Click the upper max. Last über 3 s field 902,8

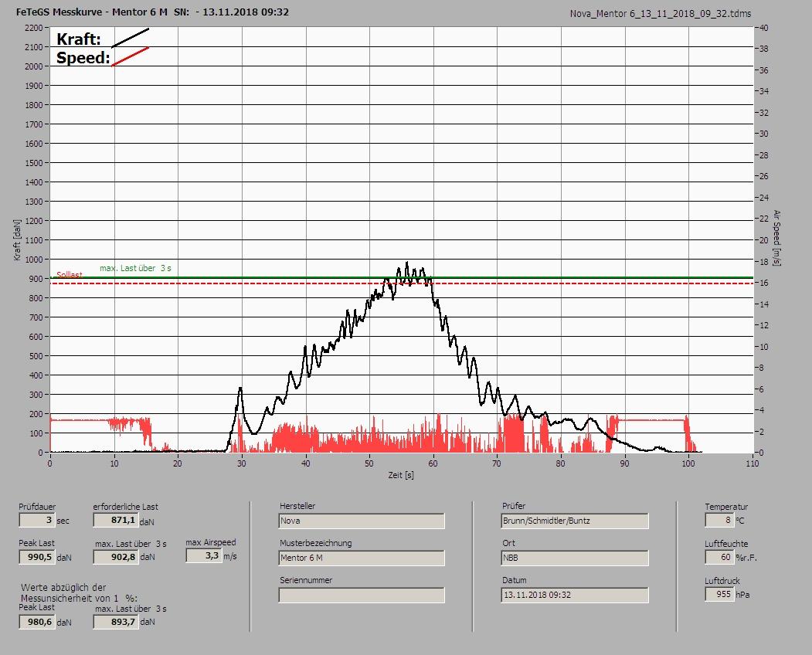coord(115,557)
